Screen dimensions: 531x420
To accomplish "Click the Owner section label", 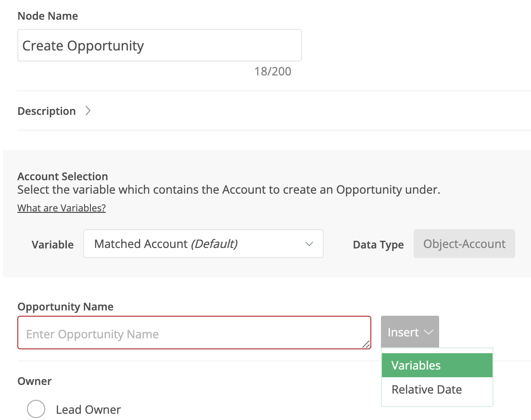I will click(x=35, y=381).
